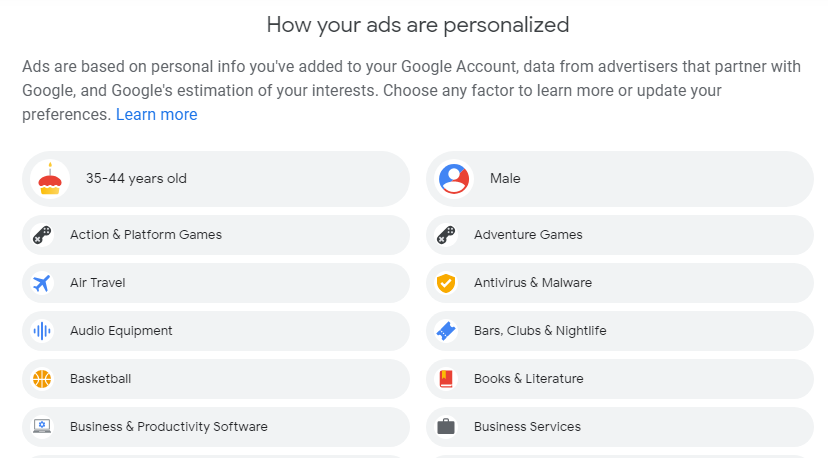Click the male profile avatar icon
This screenshot has width=828, height=458.
coord(454,179)
